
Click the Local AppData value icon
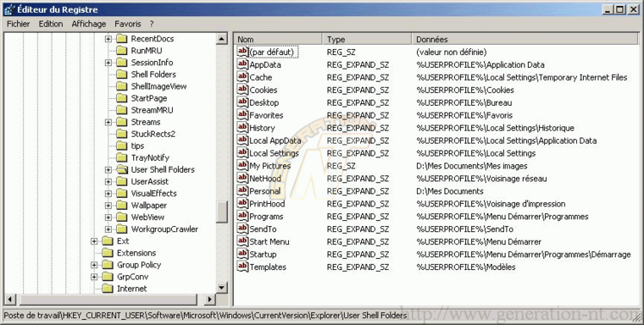tap(242, 140)
